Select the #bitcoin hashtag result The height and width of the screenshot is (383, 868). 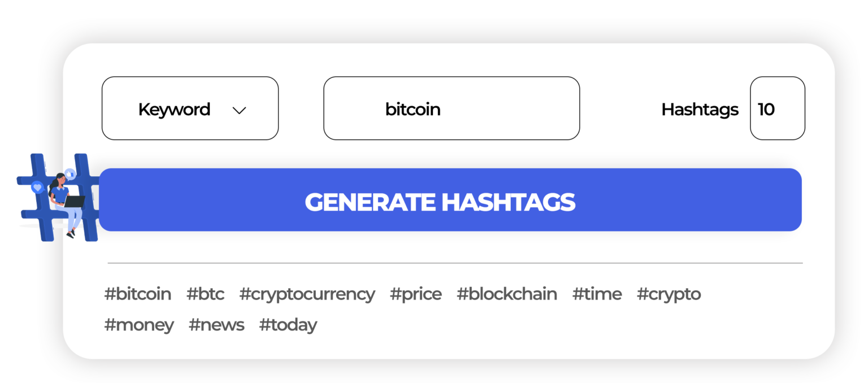click(138, 294)
